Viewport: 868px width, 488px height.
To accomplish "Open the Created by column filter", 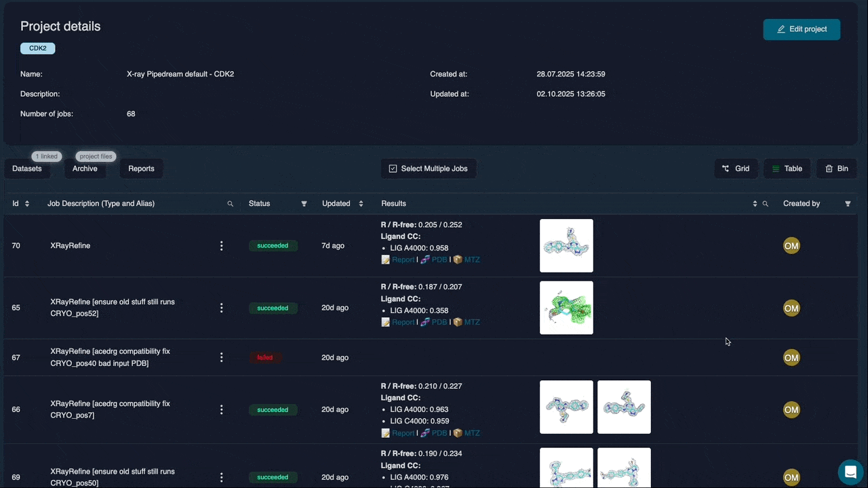I will pyautogui.click(x=848, y=204).
